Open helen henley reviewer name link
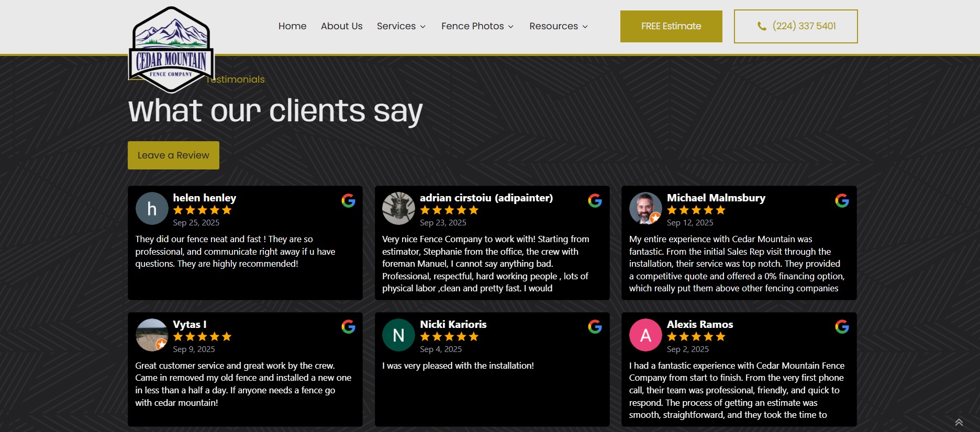 pyautogui.click(x=204, y=198)
